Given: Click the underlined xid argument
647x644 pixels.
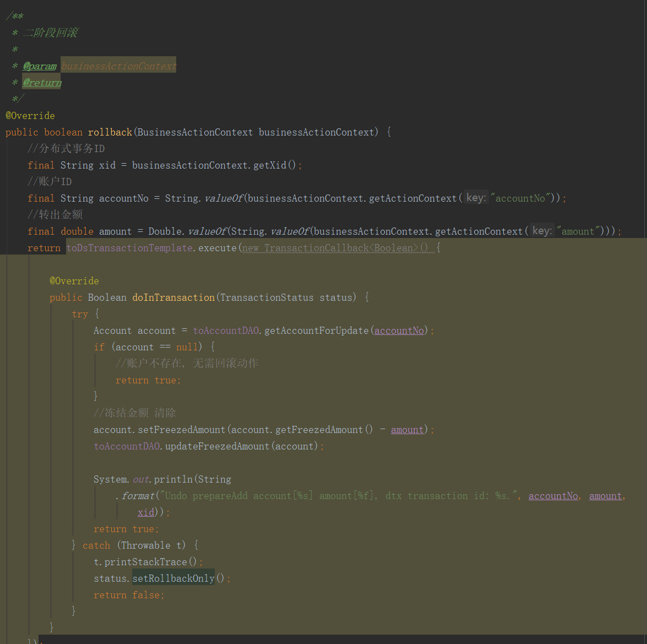Looking at the screenshot, I should pos(146,512).
